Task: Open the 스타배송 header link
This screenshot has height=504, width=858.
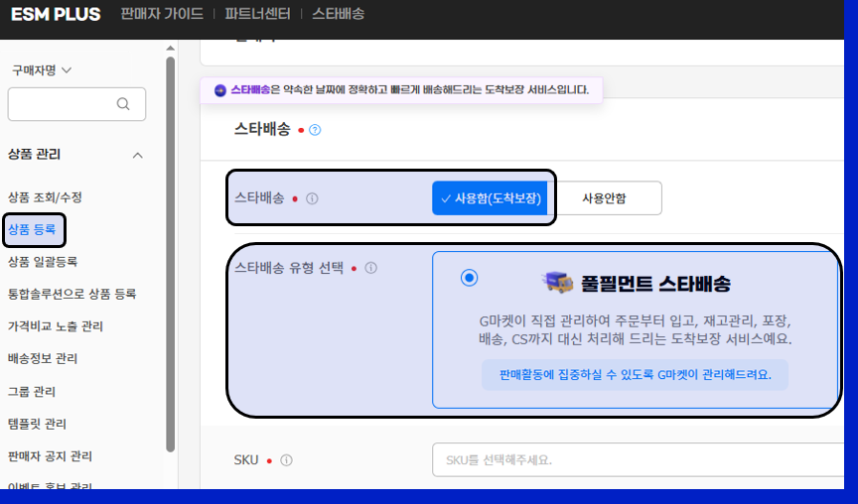Action: click(339, 14)
